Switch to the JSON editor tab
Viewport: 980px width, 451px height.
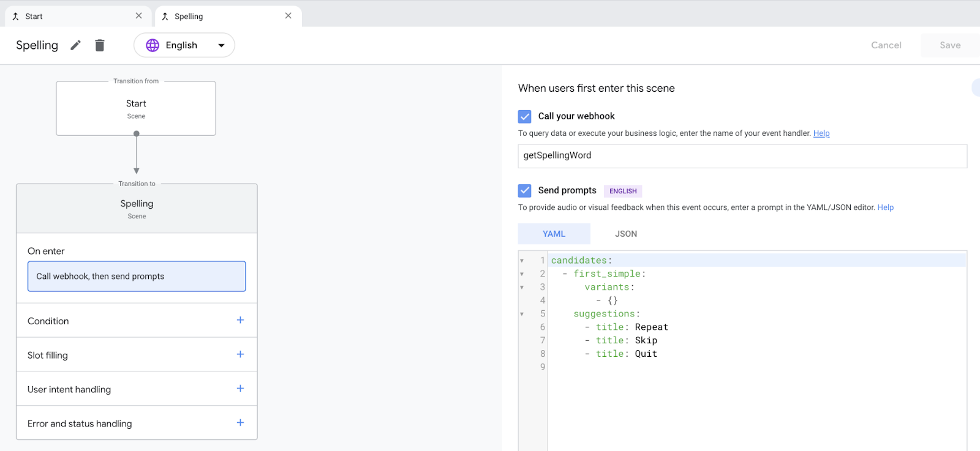pyautogui.click(x=625, y=234)
